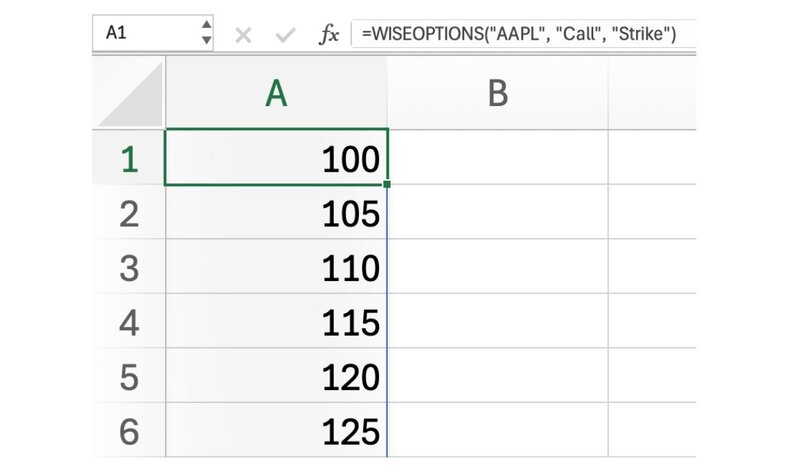Click inside the Name Box showing A1
The width and height of the screenshot is (788, 472).
click(x=148, y=33)
